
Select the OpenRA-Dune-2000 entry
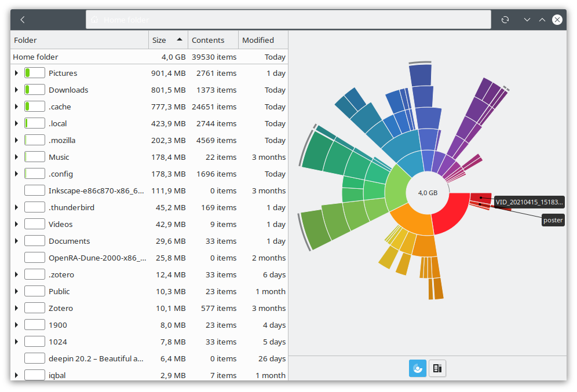(149, 258)
